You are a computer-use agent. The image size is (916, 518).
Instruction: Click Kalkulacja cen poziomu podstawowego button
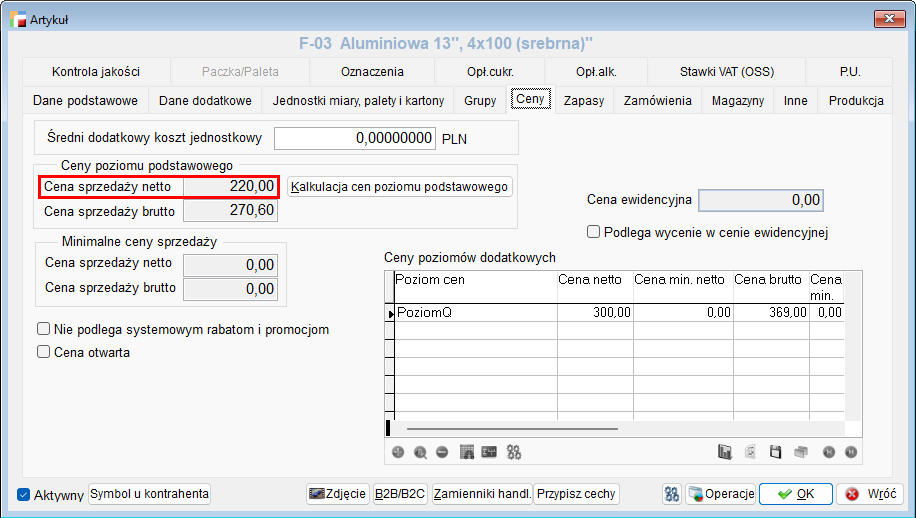400,187
